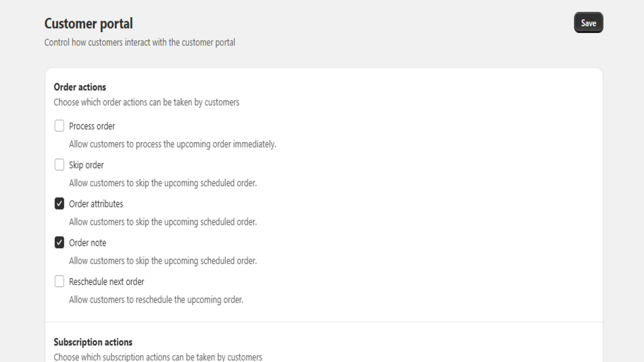
Task: Click the Order note label text
Action: coord(87,243)
